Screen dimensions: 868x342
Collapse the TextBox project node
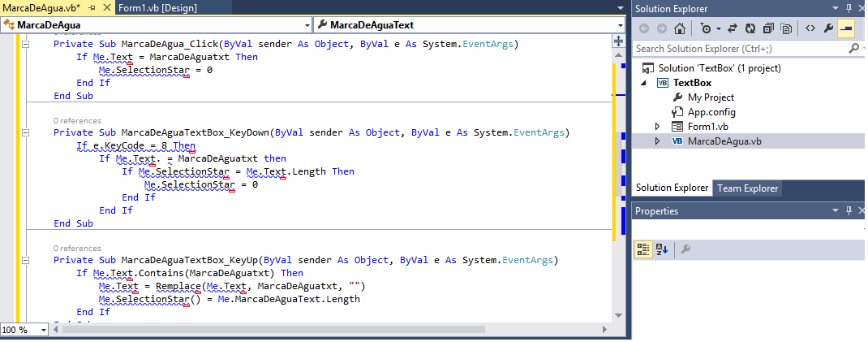(643, 83)
